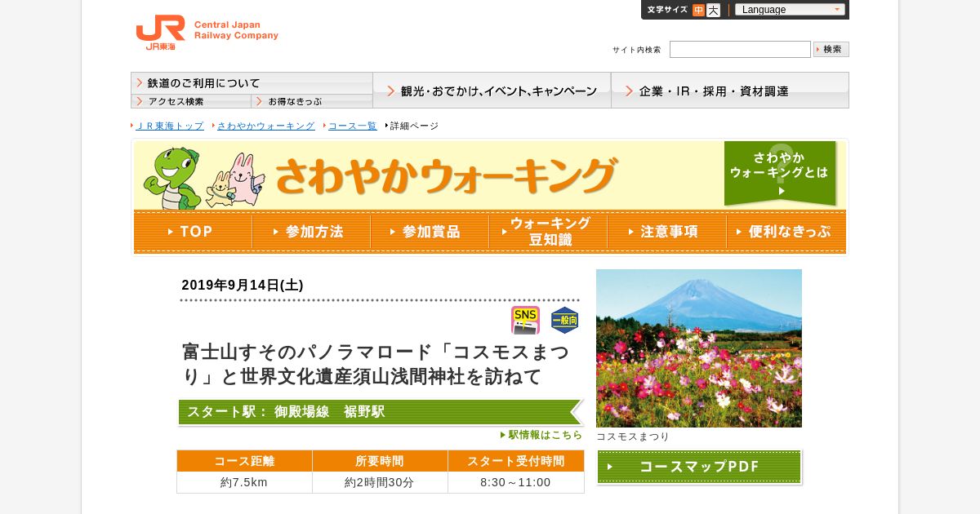The image size is (980, 514).
Task: Select large text size 大
Action: tap(713, 10)
